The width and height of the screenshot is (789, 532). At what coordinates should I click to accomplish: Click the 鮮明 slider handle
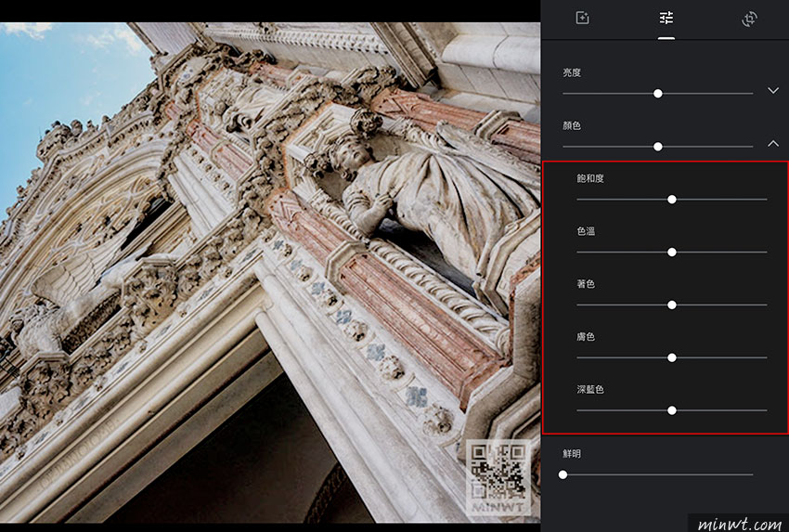[x=563, y=474]
